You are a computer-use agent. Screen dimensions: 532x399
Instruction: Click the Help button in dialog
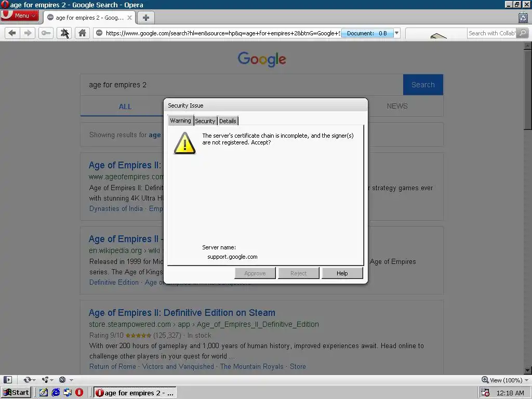click(342, 273)
